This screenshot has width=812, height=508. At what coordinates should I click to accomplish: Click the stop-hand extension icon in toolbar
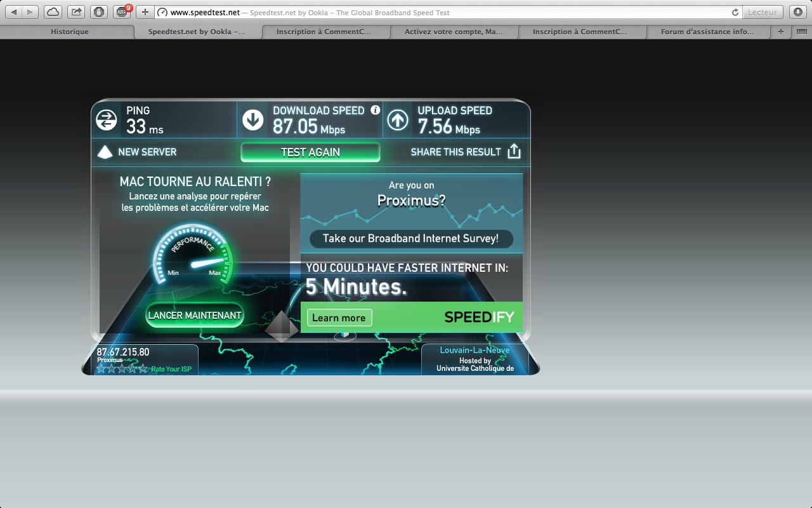99,12
